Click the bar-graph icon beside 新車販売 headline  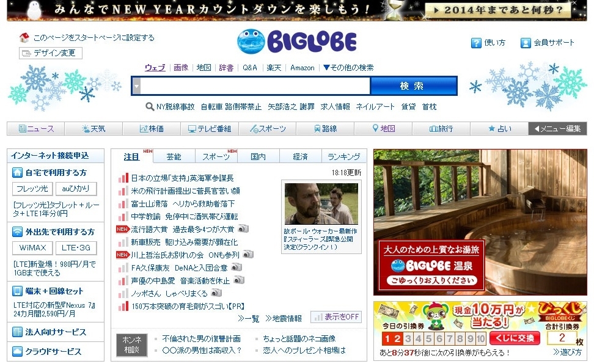(x=123, y=242)
